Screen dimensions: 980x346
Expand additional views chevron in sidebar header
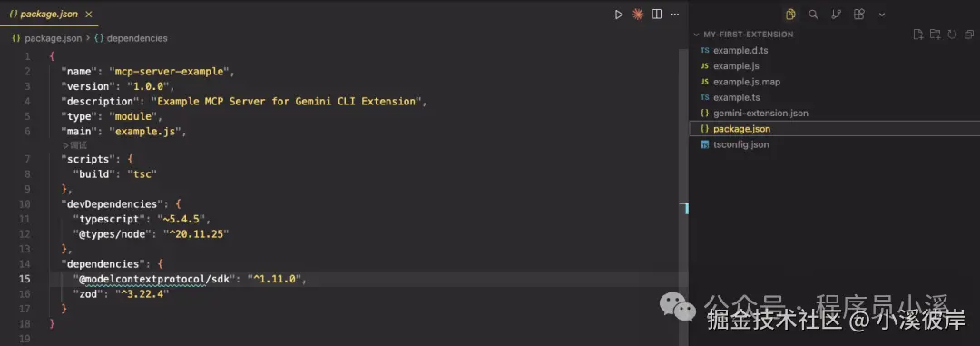point(882,15)
